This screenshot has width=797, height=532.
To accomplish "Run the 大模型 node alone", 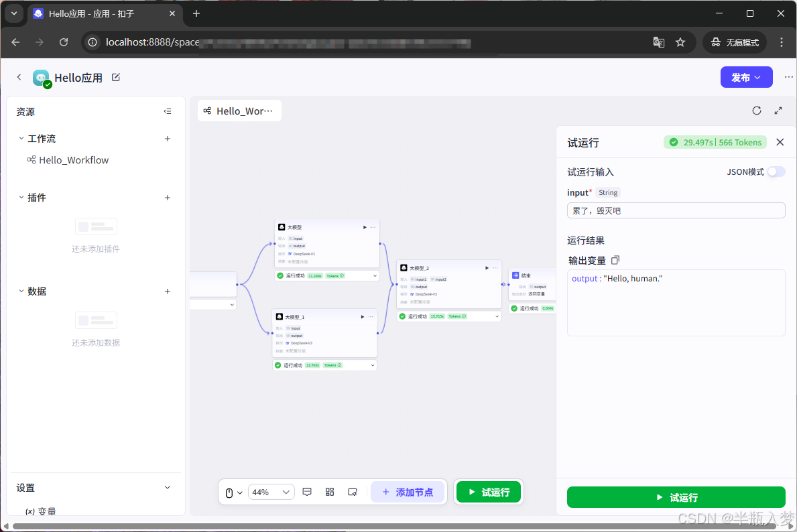I will tap(365, 227).
